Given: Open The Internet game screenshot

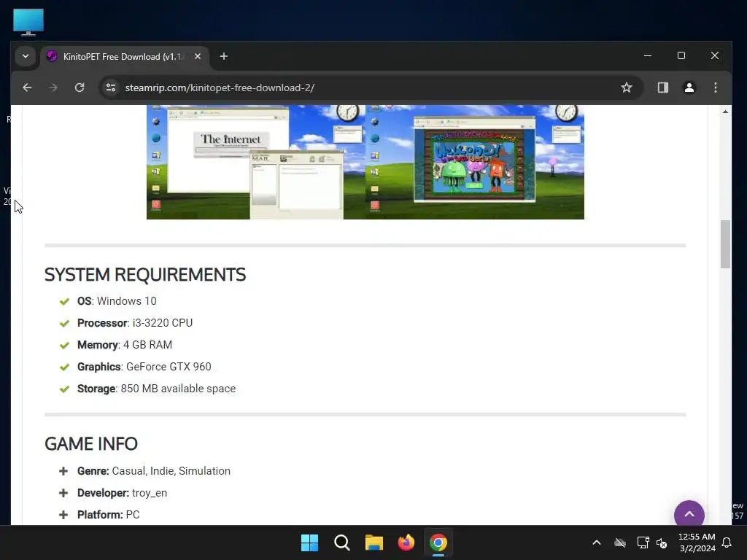Looking at the screenshot, I should 256,162.
